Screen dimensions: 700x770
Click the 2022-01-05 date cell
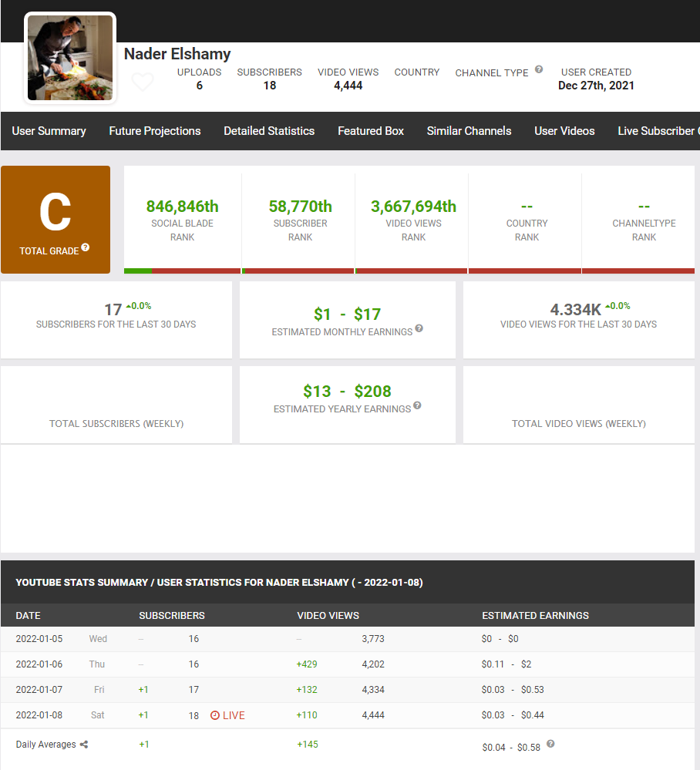(39, 638)
